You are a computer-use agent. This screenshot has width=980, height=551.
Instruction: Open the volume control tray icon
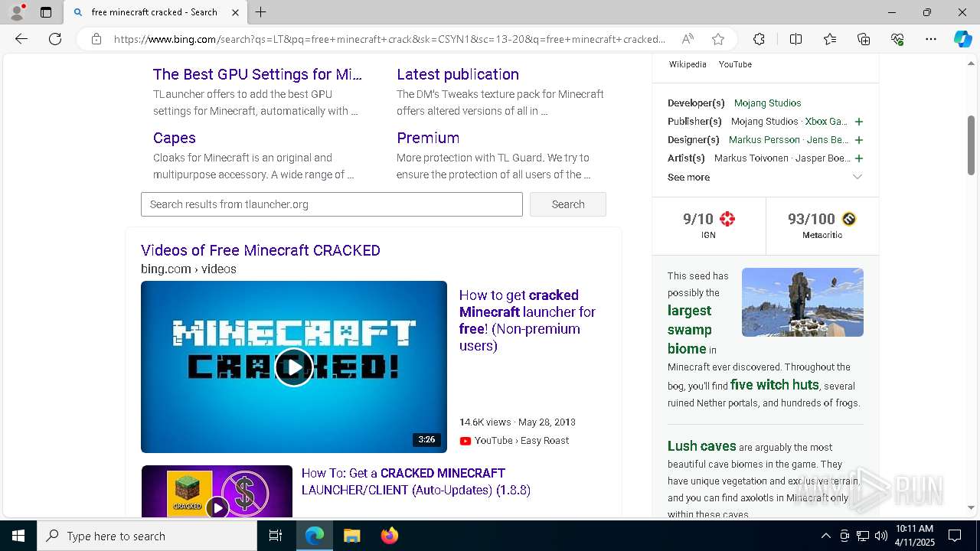880,536
